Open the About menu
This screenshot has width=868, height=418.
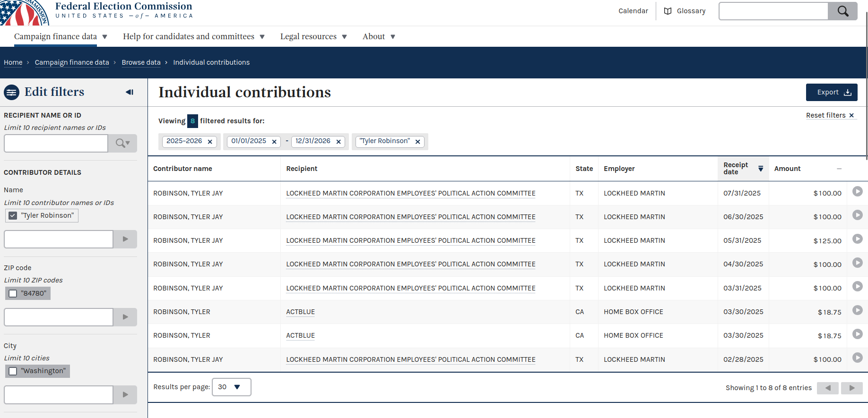[379, 36]
